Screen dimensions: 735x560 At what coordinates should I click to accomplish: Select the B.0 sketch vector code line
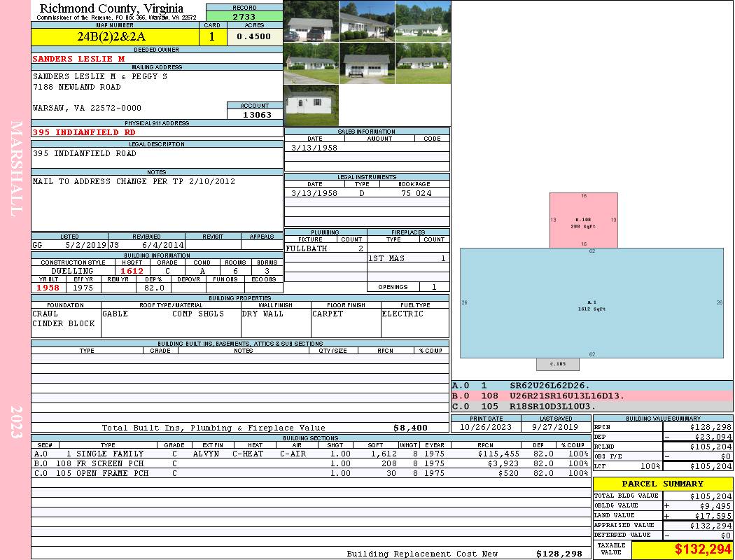click(591, 396)
